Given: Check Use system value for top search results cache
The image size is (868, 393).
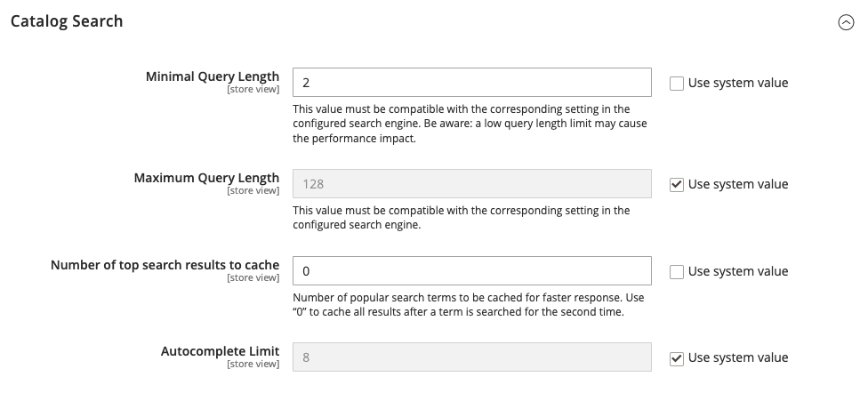Looking at the screenshot, I should click(x=677, y=271).
